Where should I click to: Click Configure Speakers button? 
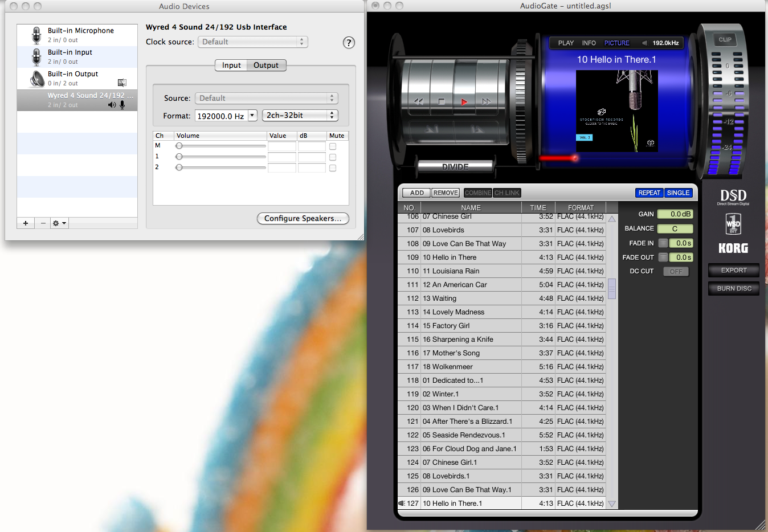[303, 219]
